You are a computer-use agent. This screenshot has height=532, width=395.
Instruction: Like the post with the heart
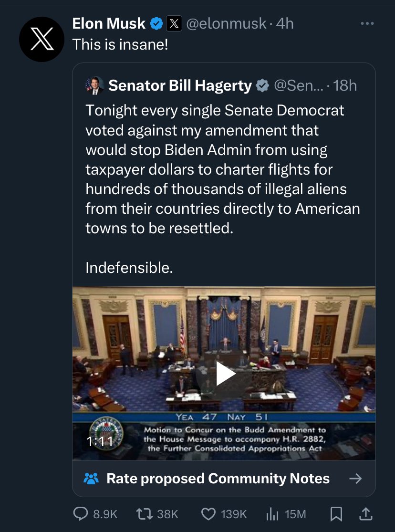(x=208, y=513)
